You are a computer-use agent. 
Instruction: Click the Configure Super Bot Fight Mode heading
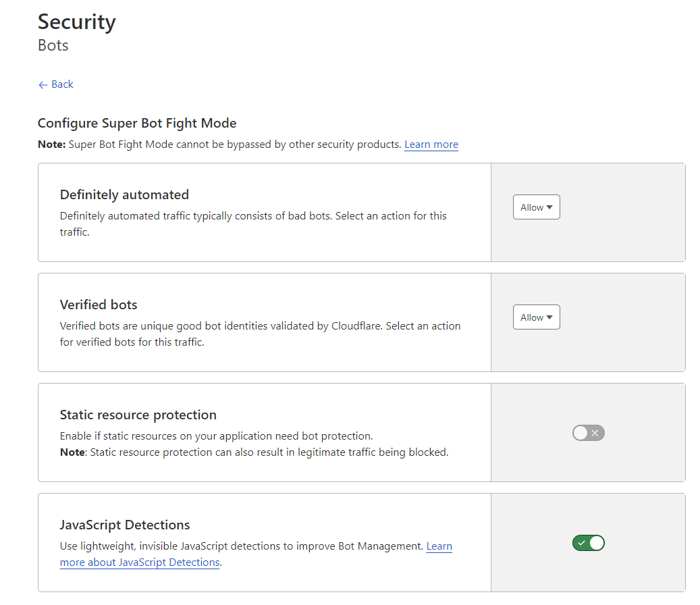[x=137, y=123]
